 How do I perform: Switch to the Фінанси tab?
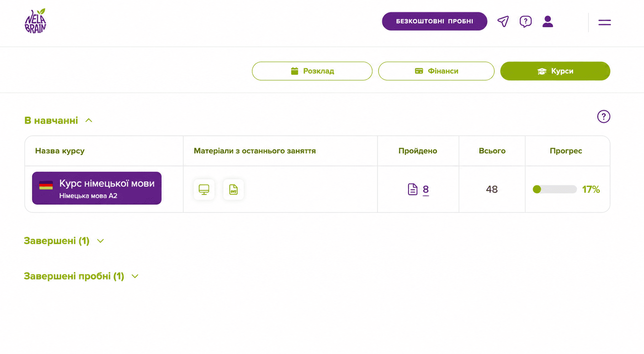(436, 71)
